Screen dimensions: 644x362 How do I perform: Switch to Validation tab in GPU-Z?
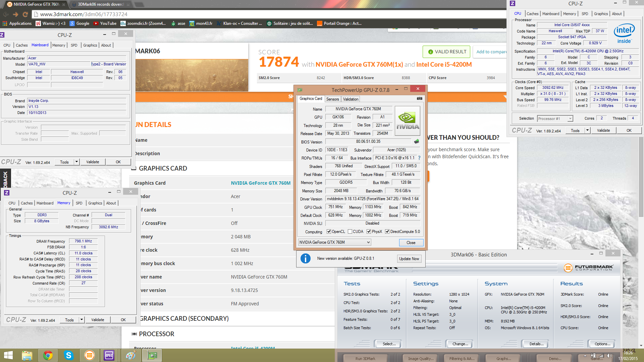pyautogui.click(x=351, y=99)
